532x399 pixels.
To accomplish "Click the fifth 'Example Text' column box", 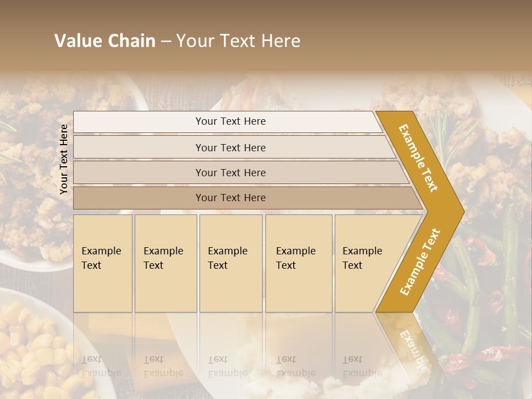I will point(370,263).
